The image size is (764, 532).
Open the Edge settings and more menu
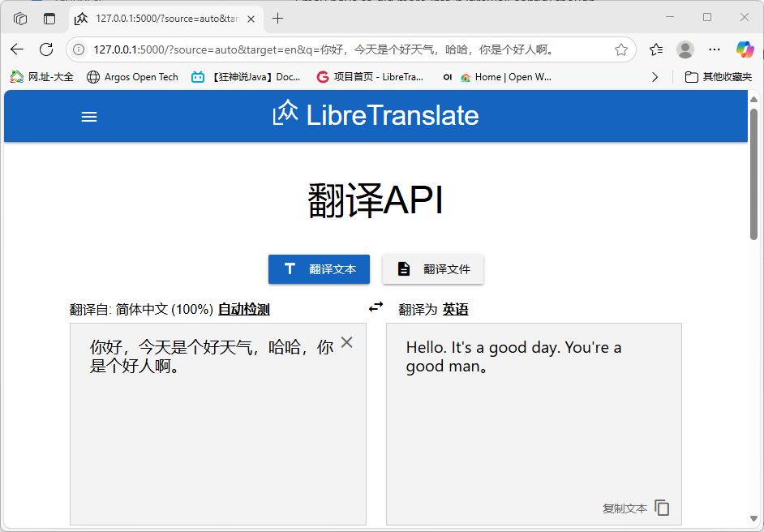715,49
